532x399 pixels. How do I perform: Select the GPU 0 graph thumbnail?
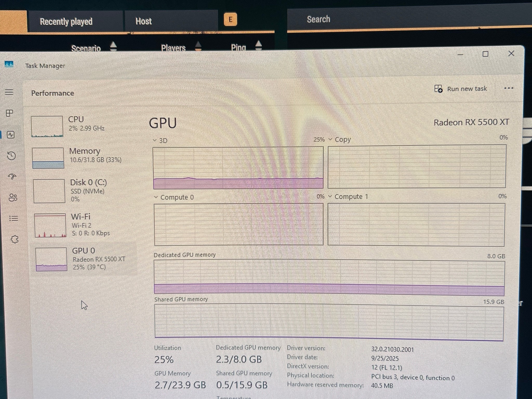(51, 259)
